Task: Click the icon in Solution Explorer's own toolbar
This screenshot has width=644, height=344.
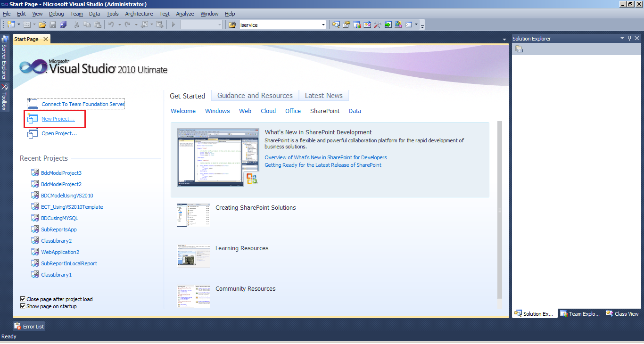Action: click(519, 49)
